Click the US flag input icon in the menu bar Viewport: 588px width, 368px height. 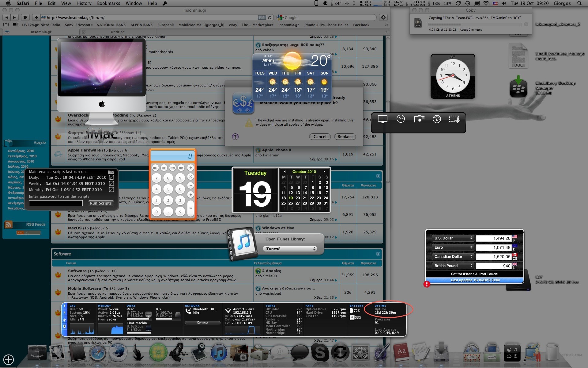pos(495,3)
